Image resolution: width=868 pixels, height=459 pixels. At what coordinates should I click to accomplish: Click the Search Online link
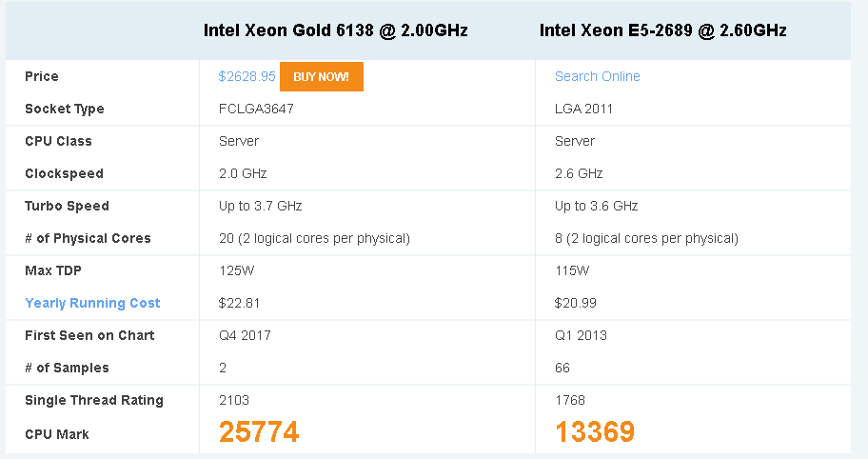[x=597, y=76]
